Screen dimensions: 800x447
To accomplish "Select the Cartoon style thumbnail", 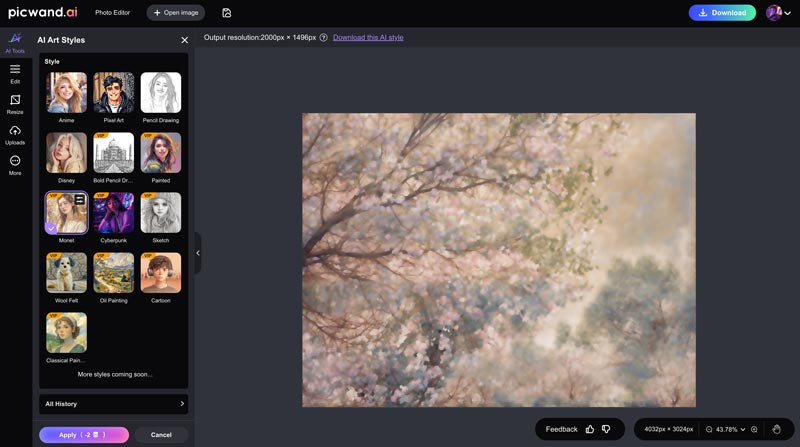I will (161, 272).
